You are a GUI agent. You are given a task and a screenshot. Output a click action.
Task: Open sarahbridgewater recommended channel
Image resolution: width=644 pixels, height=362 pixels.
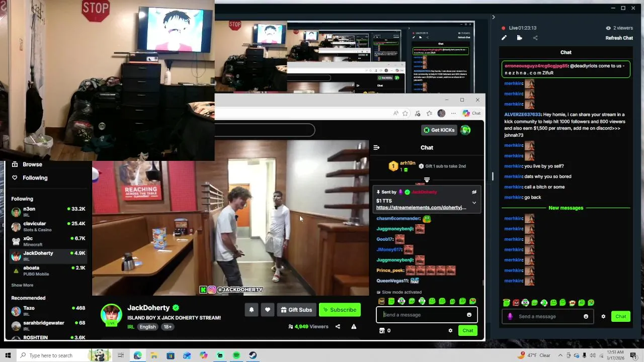point(48,325)
